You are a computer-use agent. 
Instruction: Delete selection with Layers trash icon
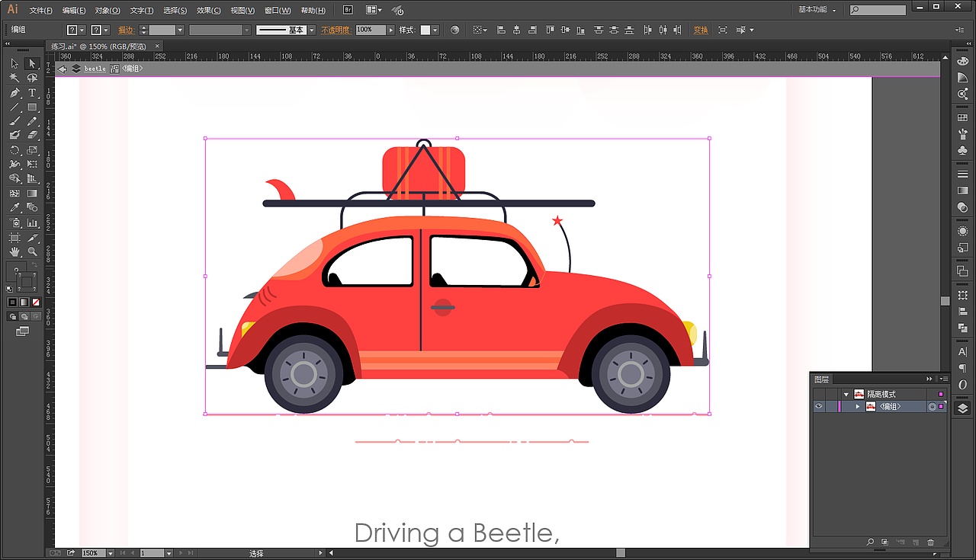coord(930,542)
